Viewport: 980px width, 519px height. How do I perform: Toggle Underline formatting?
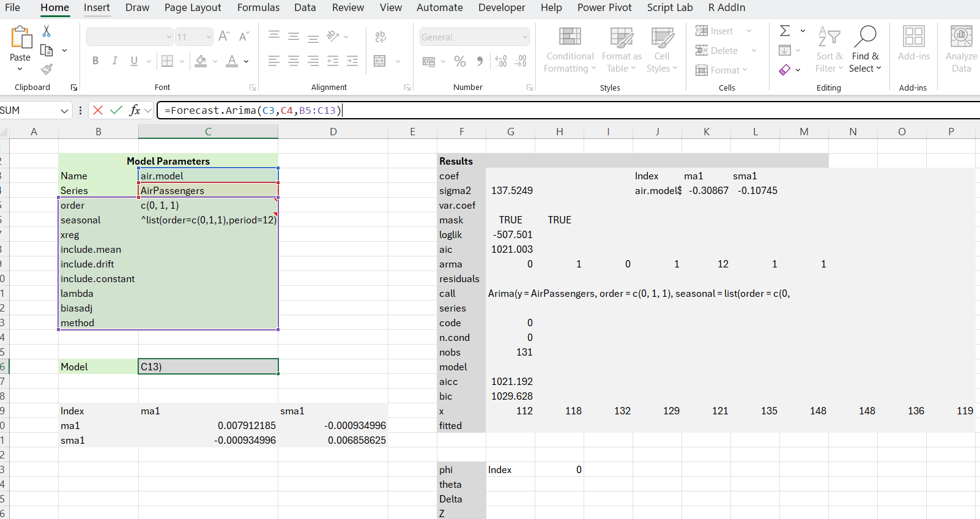pos(134,61)
